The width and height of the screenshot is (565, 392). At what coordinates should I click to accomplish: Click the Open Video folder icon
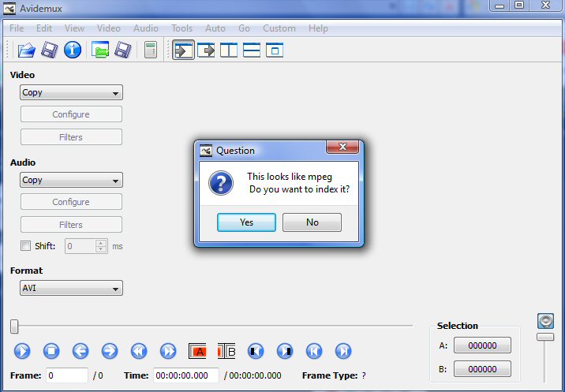point(26,50)
